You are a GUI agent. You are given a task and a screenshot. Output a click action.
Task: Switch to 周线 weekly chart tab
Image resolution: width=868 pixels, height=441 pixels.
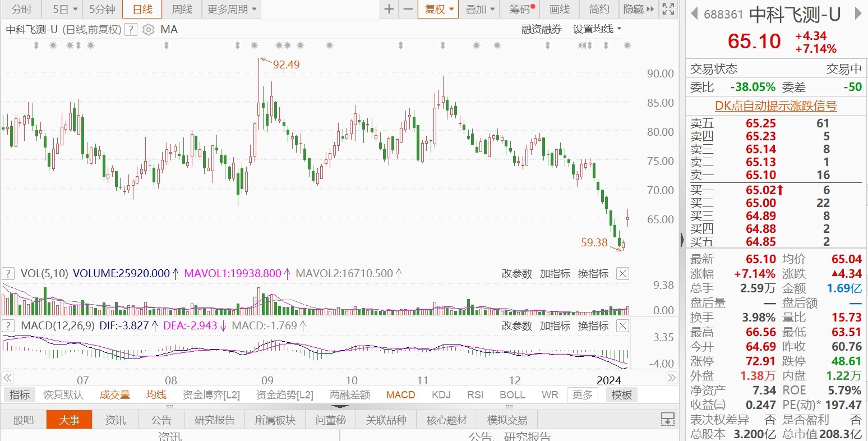pos(182,9)
